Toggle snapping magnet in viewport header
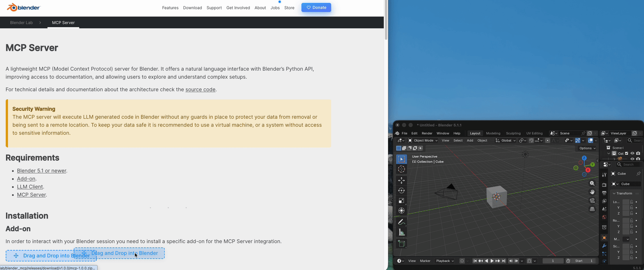644x270 pixels. click(x=531, y=141)
